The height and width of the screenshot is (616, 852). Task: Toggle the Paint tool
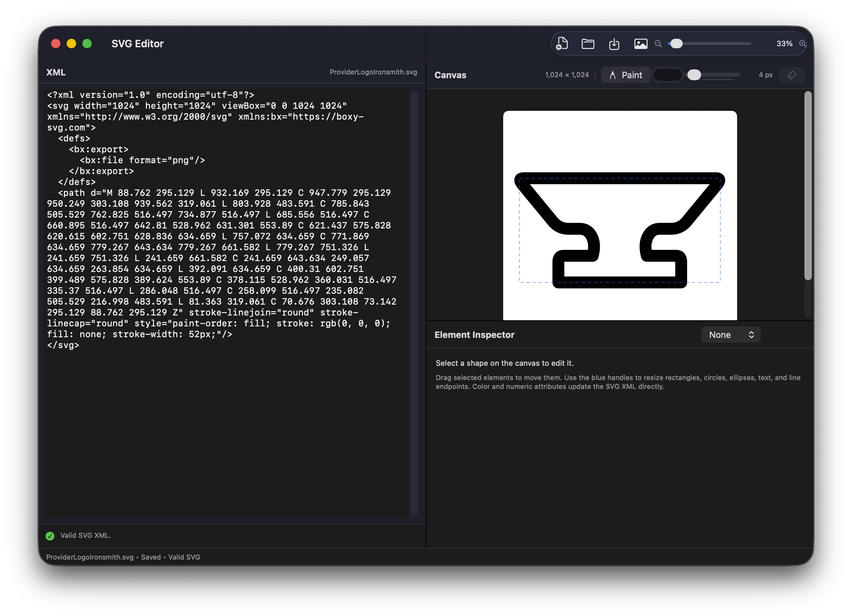pyautogui.click(x=626, y=75)
